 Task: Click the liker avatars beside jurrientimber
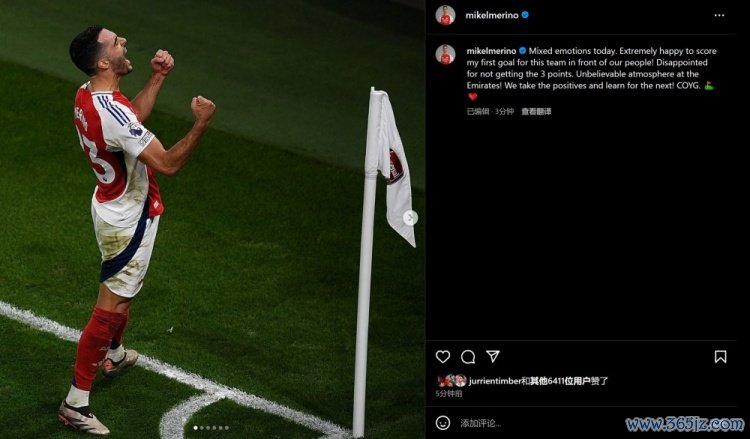coord(452,381)
